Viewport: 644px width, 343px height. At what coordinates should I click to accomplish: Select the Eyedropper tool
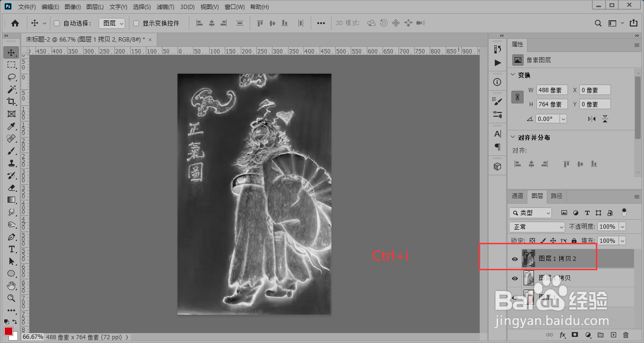pos(11,127)
